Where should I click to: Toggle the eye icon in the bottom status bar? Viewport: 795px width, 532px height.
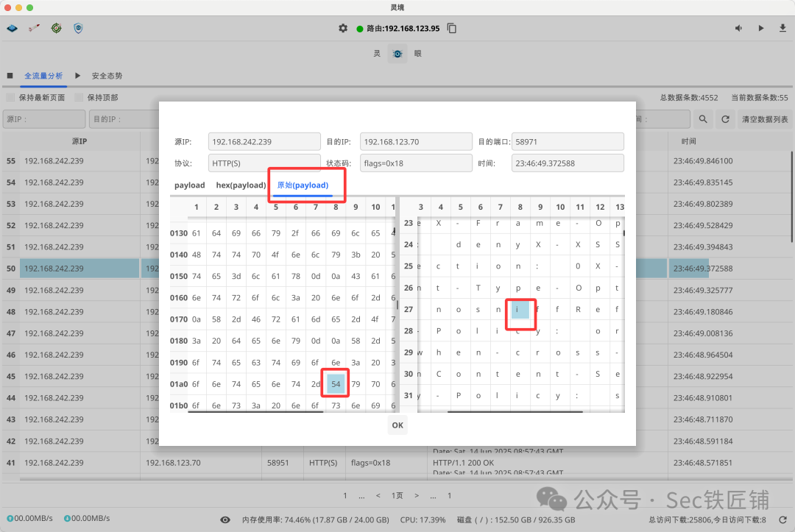point(226,519)
